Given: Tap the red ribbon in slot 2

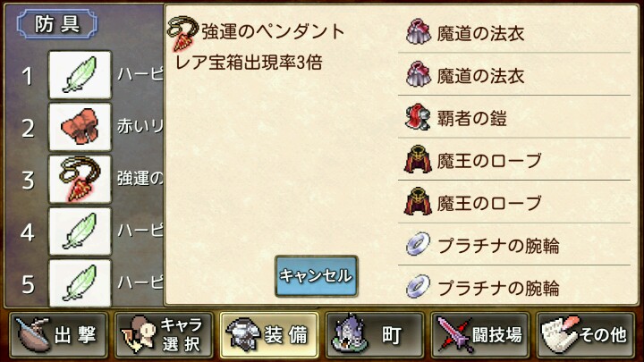Looking at the screenshot, I should click(80, 127).
